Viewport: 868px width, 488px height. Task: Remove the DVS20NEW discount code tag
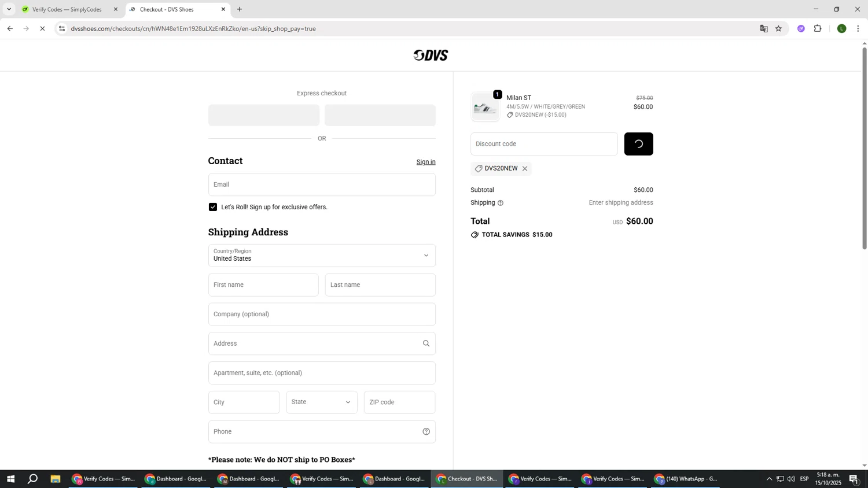coord(525,169)
